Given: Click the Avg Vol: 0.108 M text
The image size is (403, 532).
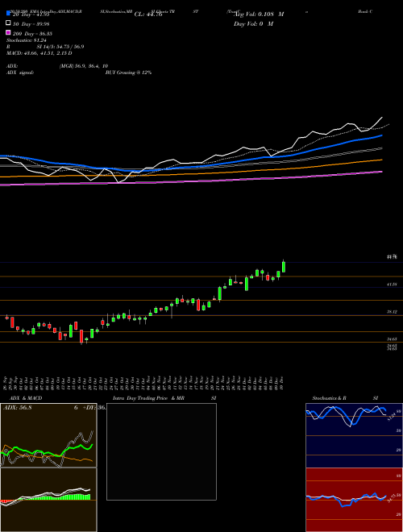Looking at the screenshot, I should click(259, 15).
